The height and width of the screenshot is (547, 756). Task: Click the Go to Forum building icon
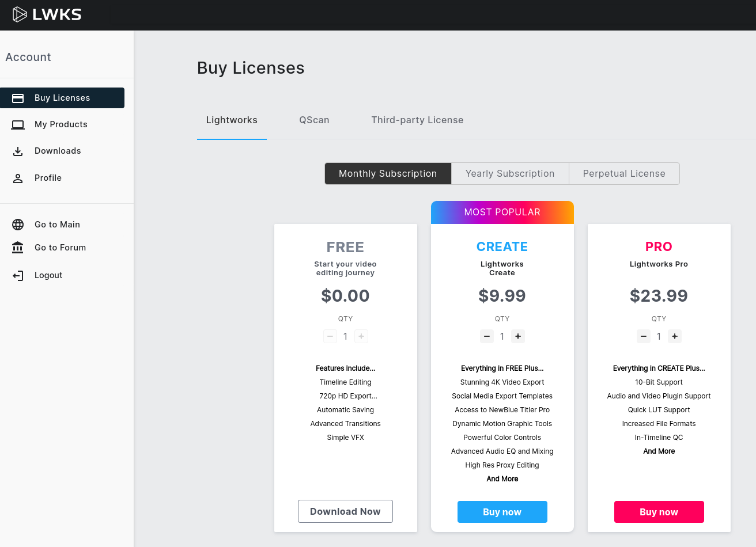pos(18,248)
